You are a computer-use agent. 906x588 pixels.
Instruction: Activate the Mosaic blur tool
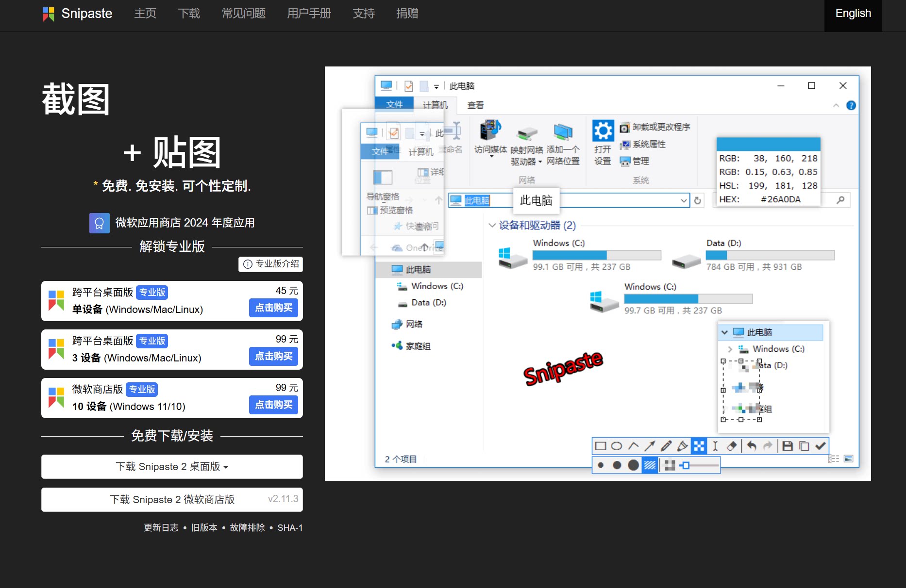pos(699,446)
